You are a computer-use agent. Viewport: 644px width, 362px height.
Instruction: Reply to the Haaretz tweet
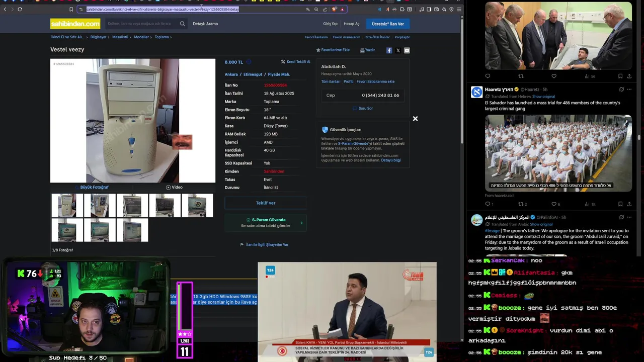click(x=488, y=204)
